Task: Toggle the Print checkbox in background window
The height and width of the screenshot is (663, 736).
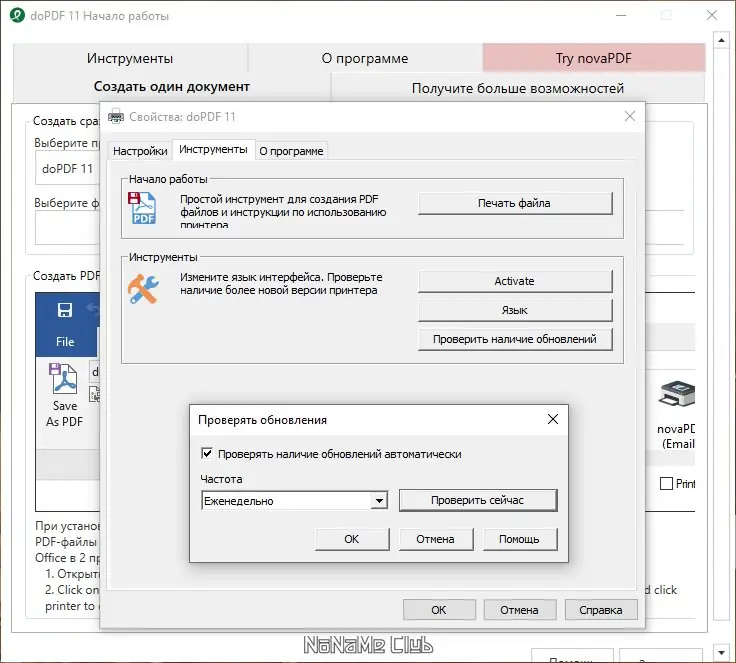Action: [666, 483]
